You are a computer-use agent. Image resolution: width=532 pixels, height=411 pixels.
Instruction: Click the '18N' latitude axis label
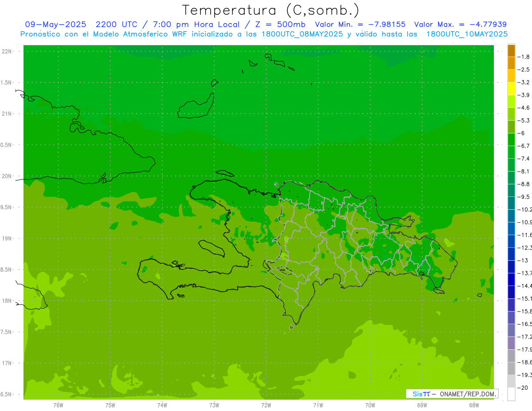tap(7, 301)
